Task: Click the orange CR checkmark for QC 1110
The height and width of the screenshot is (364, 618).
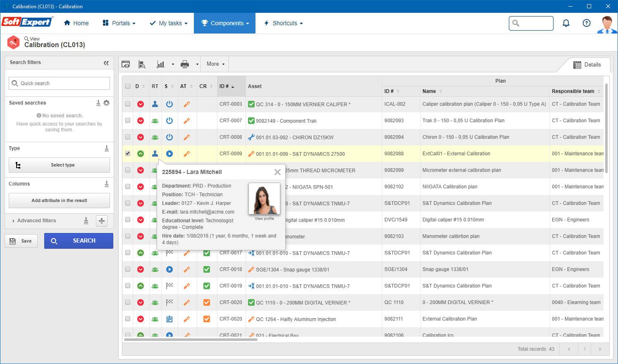Action: [x=207, y=302]
